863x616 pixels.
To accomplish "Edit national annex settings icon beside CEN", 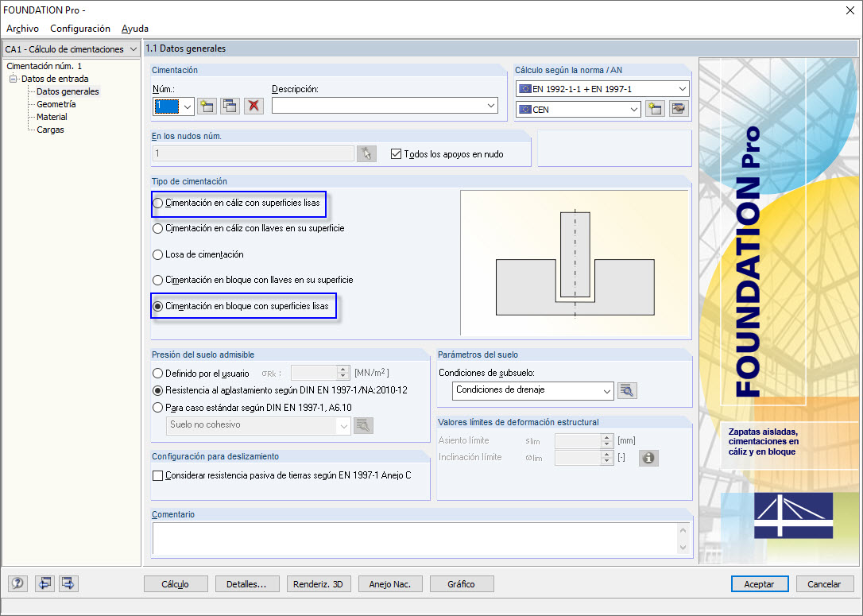I will point(679,109).
